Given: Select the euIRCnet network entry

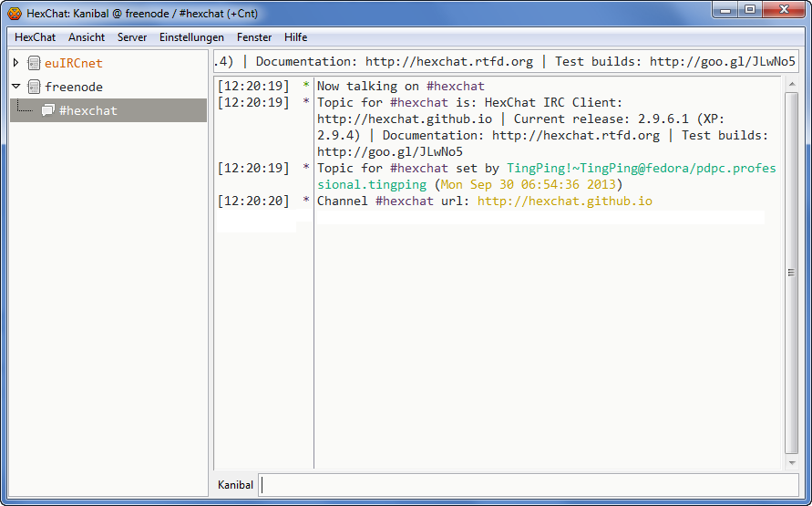Looking at the screenshot, I should click(74, 63).
